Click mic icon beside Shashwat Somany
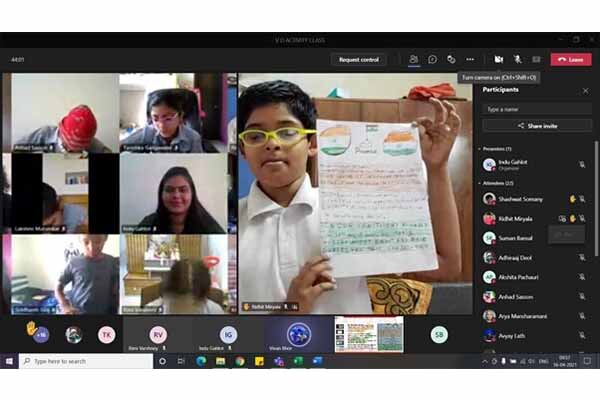Screen dimensions: 600x400 [582, 199]
